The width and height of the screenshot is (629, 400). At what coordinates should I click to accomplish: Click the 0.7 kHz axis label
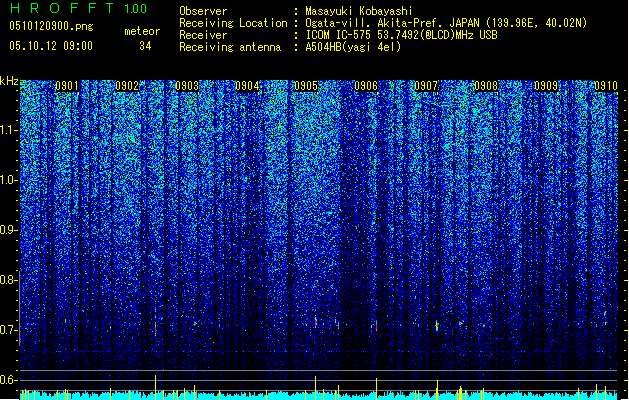pyautogui.click(x=8, y=330)
